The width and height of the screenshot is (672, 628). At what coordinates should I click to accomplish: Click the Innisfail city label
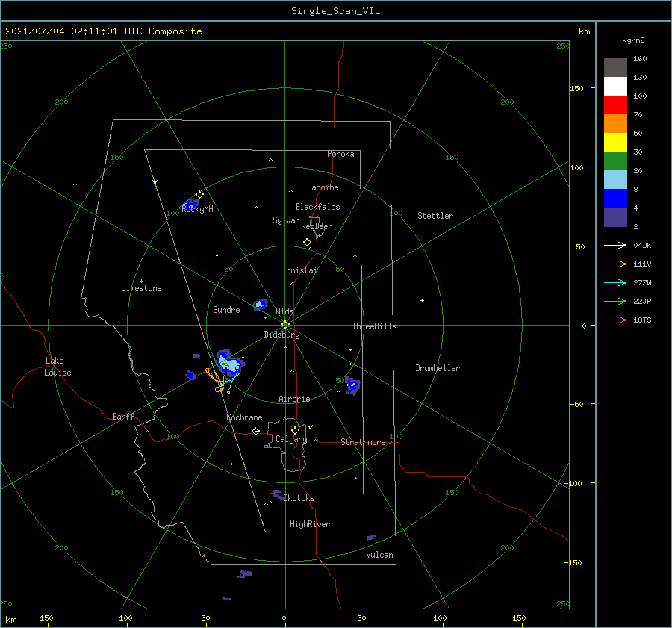302,270
